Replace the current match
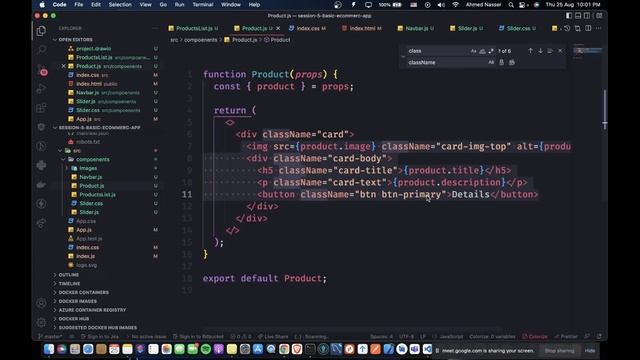This screenshot has width=640, height=360. click(x=502, y=62)
